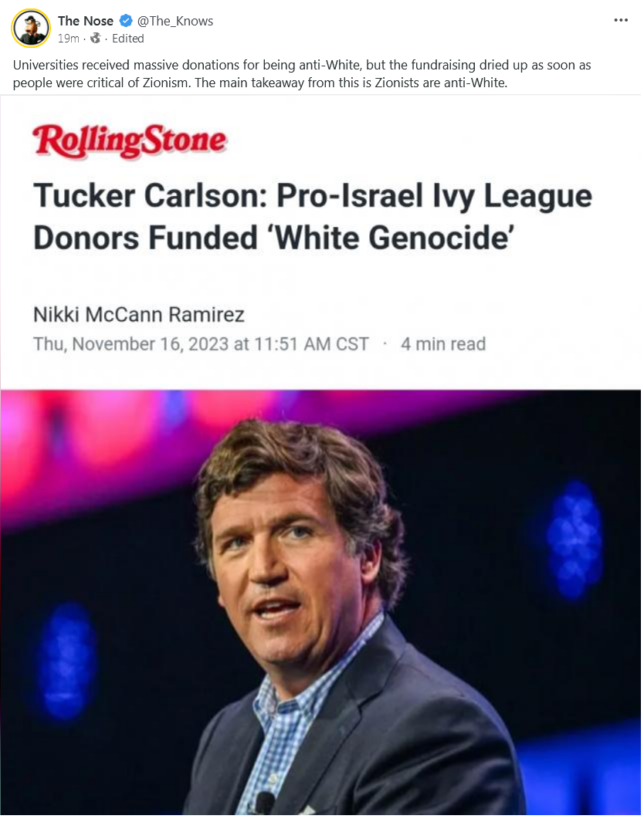The image size is (644, 819).
Task: Click the 19m post timestamp
Action: click(x=69, y=39)
